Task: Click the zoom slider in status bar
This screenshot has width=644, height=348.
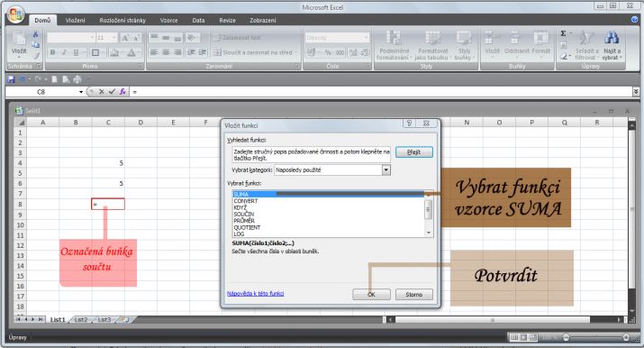Action: coord(595,337)
